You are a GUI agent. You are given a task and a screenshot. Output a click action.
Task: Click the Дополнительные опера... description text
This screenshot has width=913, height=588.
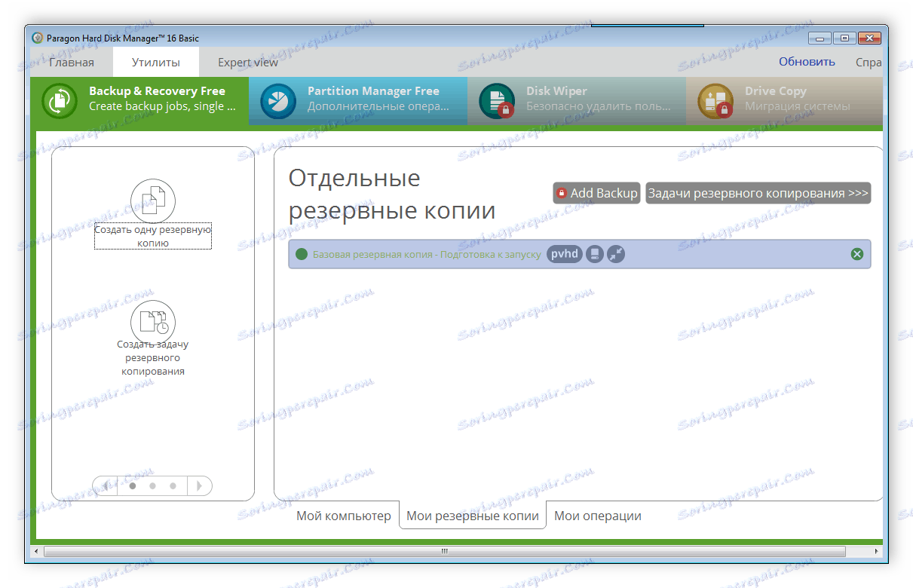click(378, 107)
